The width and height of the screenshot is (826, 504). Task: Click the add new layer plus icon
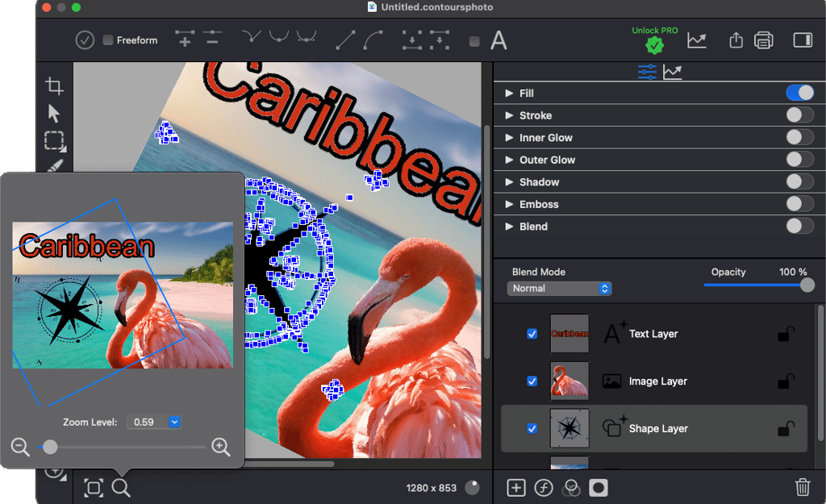coord(515,488)
